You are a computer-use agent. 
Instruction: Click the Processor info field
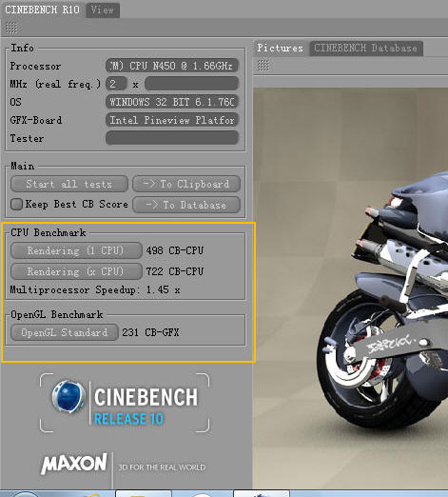point(172,66)
